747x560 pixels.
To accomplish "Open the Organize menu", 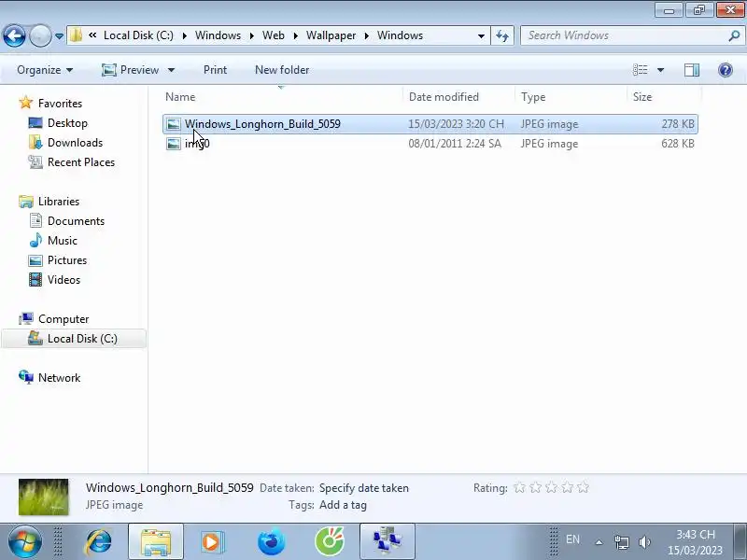I will pyautogui.click(x=45, y=70).
